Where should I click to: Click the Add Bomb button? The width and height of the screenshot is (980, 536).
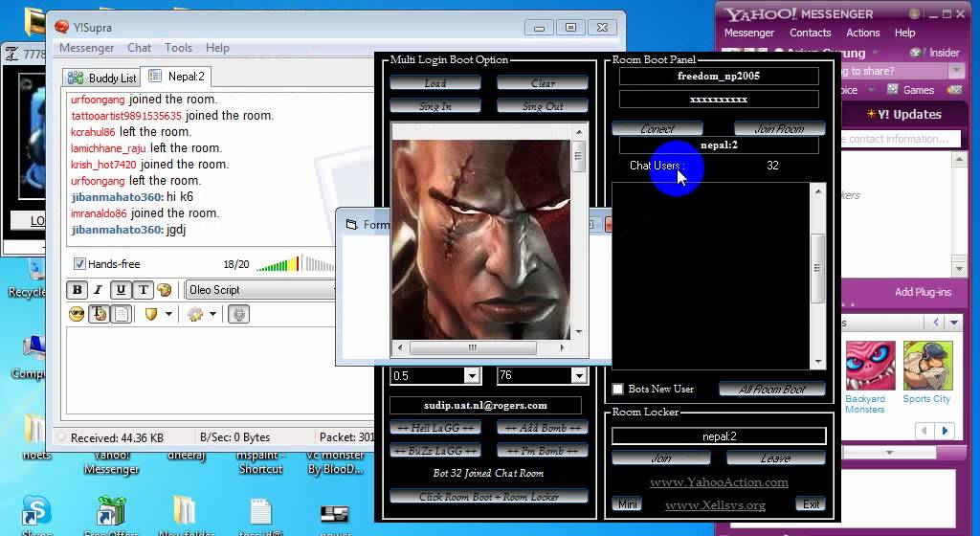click(x=543, y=428)
